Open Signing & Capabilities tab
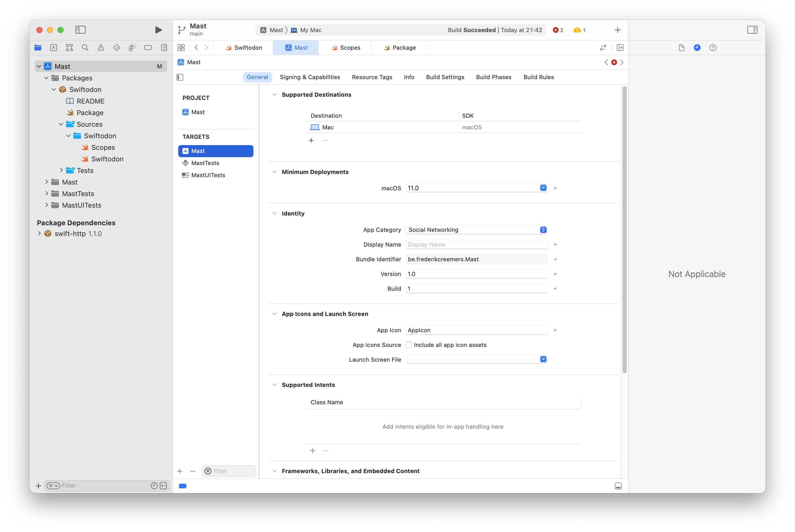This screenshot has width=795, height=532. [x=310, y=77]
